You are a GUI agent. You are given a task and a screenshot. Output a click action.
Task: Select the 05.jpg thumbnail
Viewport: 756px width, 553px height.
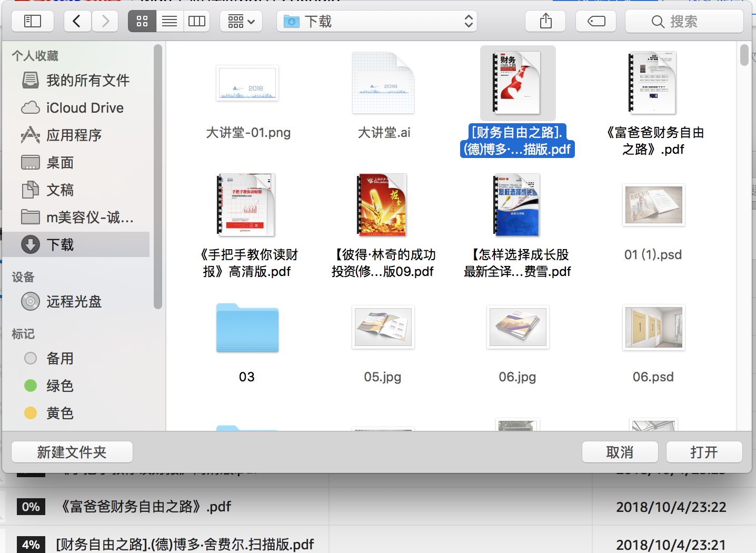[x=383, y=327]
